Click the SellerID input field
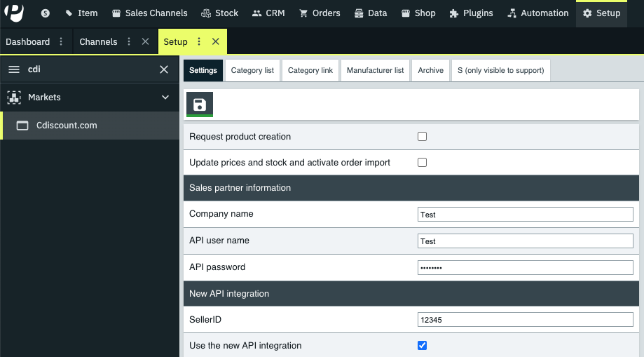The height and width of the screenshot is (357, 644). click(x=525, y=320)
